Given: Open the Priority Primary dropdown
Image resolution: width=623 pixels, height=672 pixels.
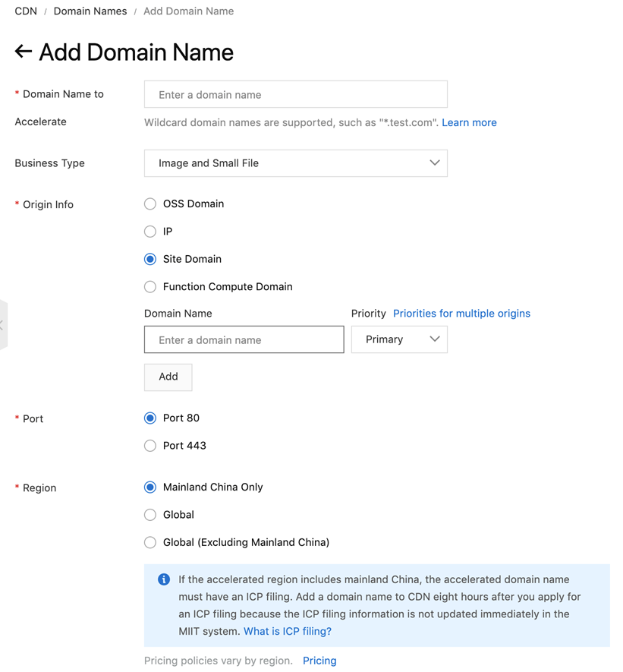Looking at the screenshot, I should [x=399, y=339].
